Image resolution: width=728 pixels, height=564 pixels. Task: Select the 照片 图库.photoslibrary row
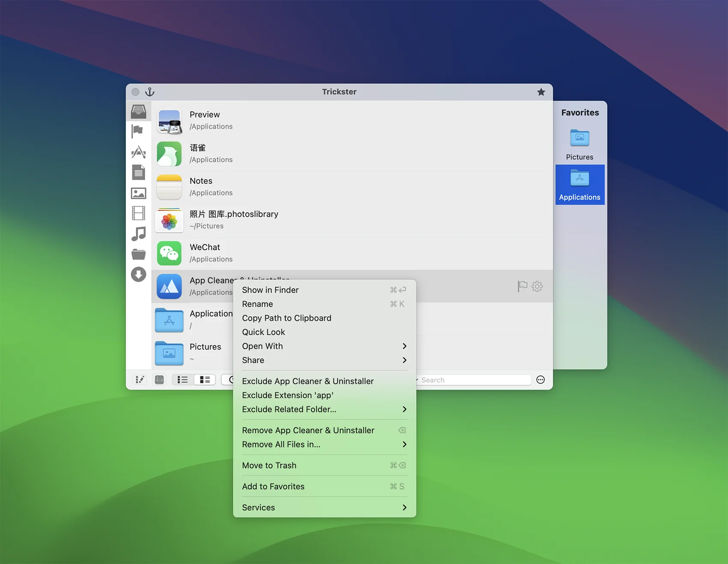(352, 220)
